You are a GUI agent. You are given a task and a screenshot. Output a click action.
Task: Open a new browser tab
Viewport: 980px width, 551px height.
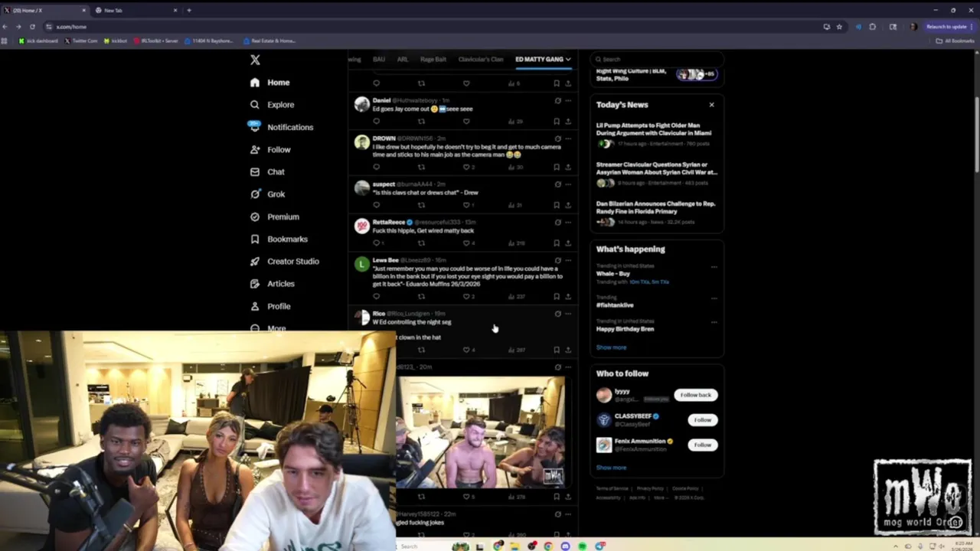point(189,11)
